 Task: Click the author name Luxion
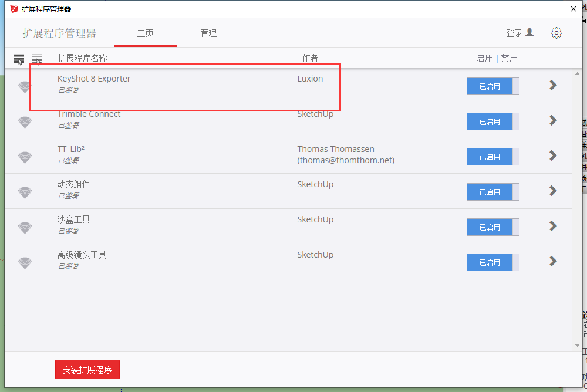[310, 79]
